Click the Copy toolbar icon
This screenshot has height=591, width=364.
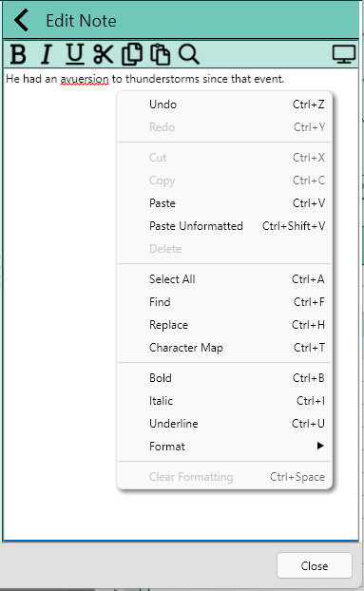pos(132,54)
